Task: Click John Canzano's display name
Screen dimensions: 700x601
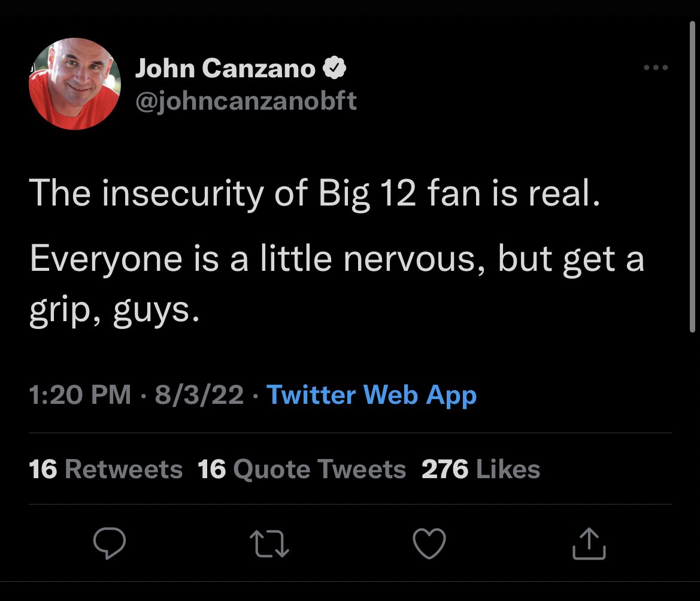Action: pos(226,67)
